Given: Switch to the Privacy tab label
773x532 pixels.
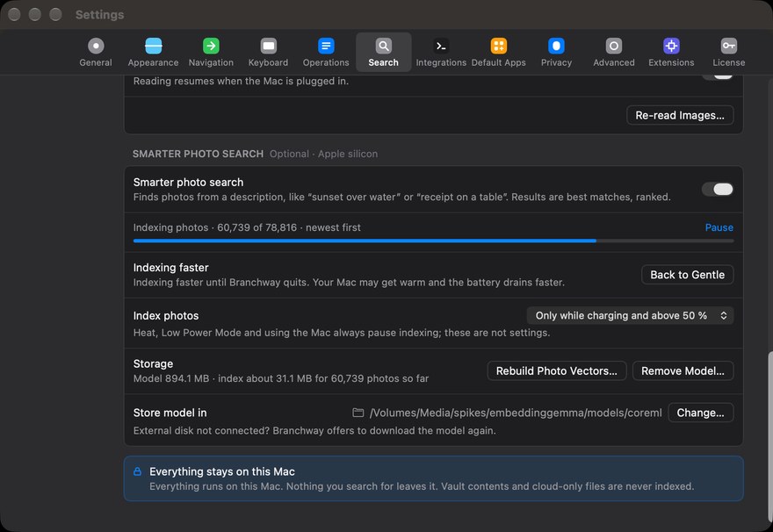Looking at the screenshot, I should tap(556, 62).
